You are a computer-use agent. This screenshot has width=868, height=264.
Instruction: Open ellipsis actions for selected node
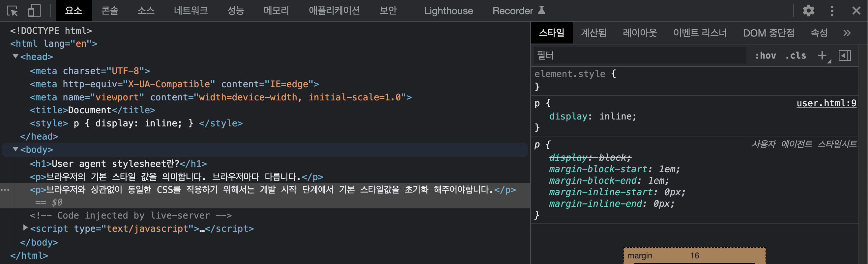(x=5, y=190)
